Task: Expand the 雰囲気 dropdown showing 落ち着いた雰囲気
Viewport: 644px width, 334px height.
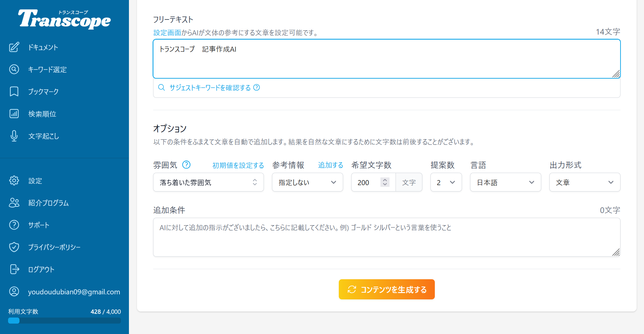Action: click(208, 182)
